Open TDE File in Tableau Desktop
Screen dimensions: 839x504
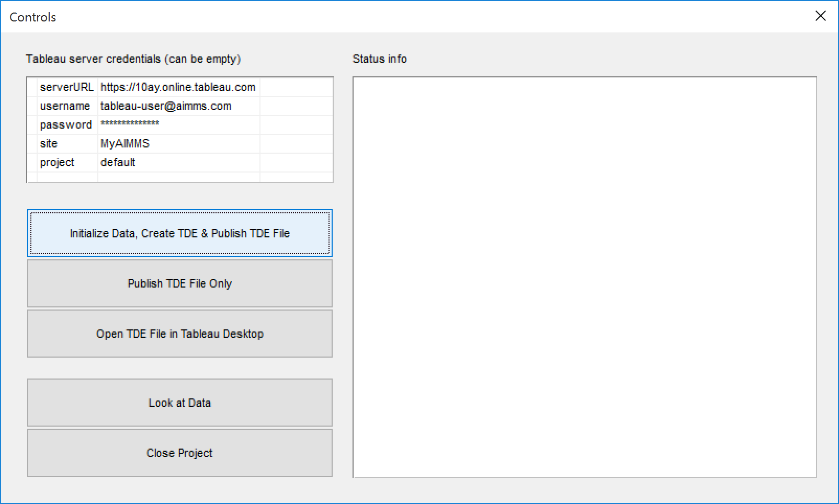[179, 334]
